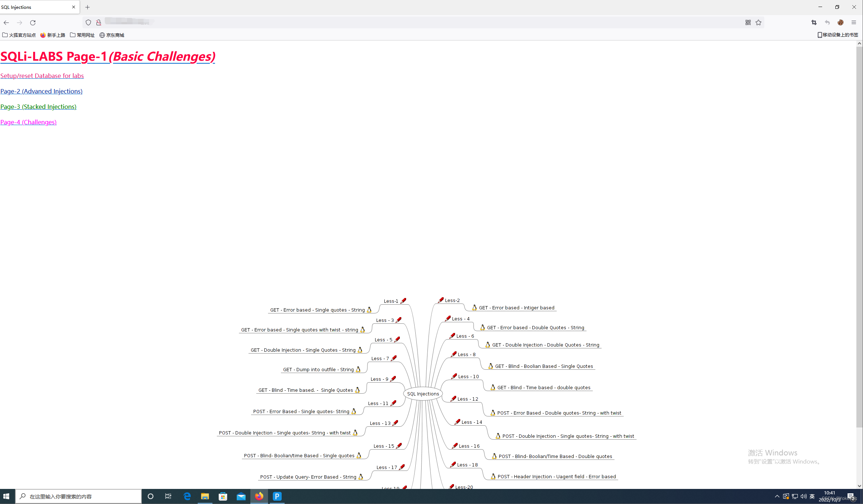The image size is (863, 504).
Task: Reload the SQL Injections page
Action: tap(33, 22)
